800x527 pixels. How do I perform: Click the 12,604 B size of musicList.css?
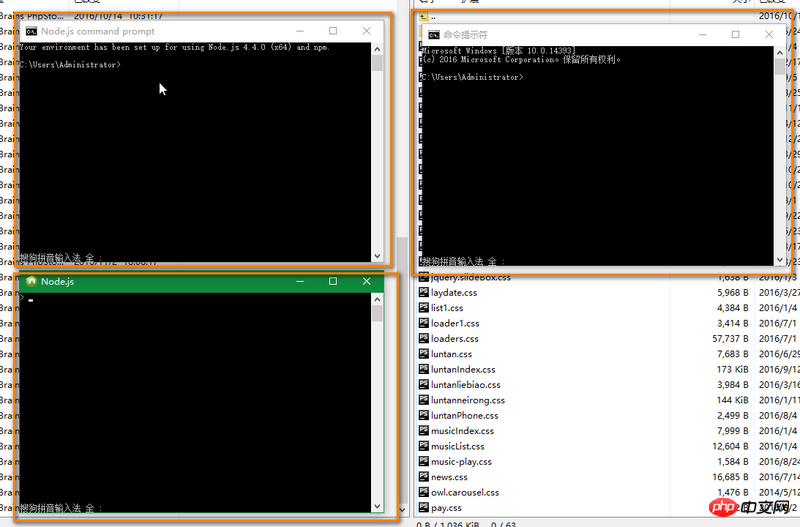click(730, 446)
